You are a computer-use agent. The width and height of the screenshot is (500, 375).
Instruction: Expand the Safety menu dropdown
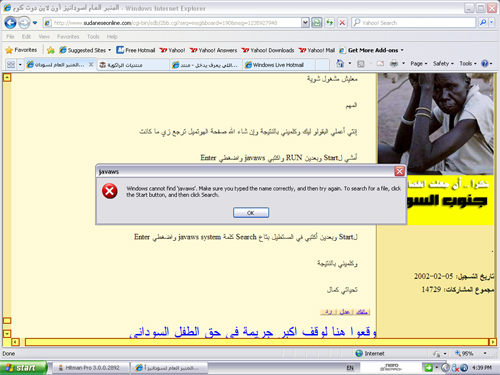point(443,63)
